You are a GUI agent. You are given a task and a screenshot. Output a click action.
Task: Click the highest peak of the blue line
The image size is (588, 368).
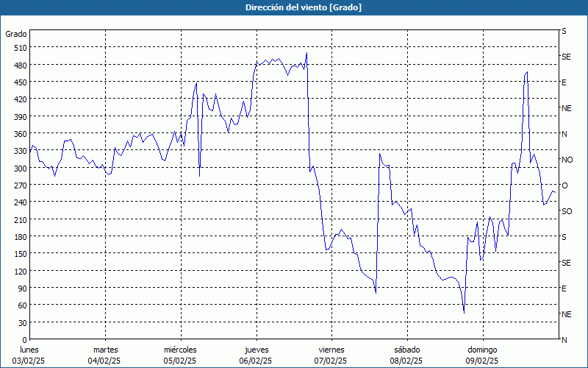click(306, 53)
